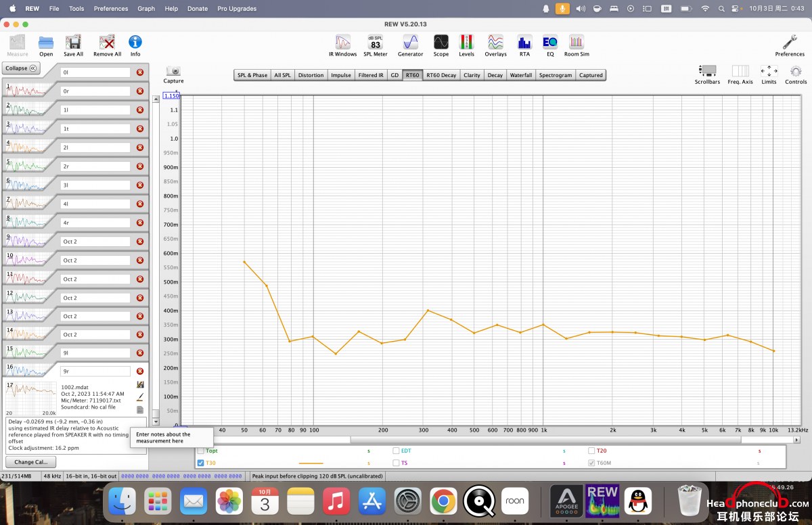Remove measurement 0l with red X
Image resolution: width=812 pixels, height=525 pixels.
(x=140, y=72)
